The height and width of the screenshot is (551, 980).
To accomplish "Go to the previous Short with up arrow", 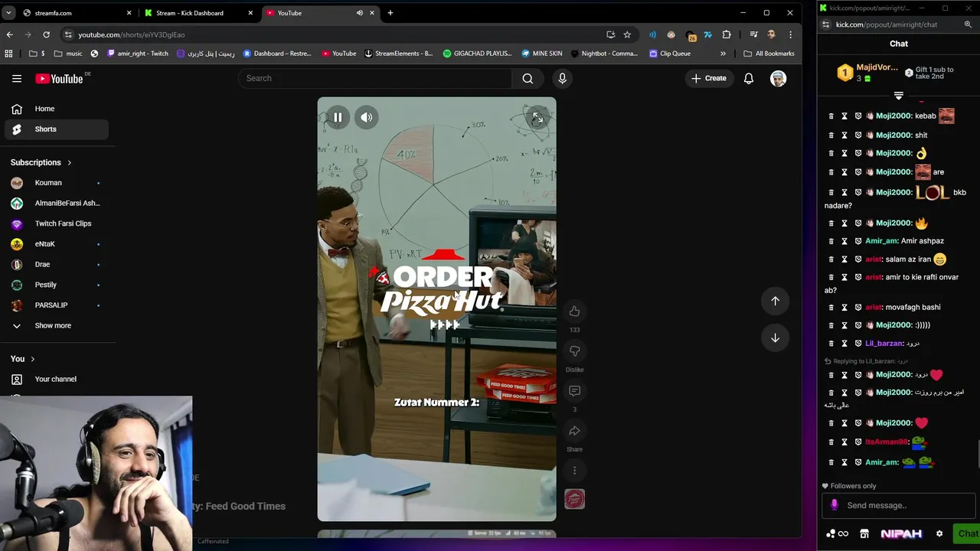I will coord(775,301).
